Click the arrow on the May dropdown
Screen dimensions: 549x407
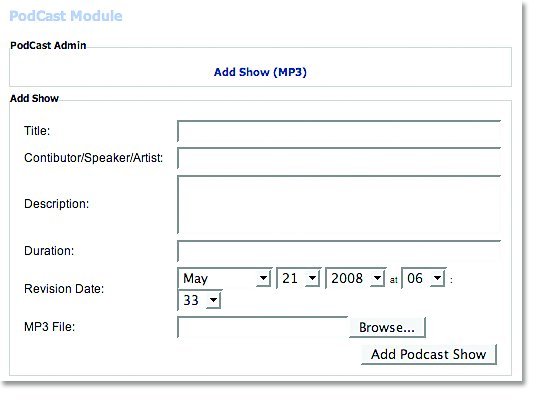263,279
